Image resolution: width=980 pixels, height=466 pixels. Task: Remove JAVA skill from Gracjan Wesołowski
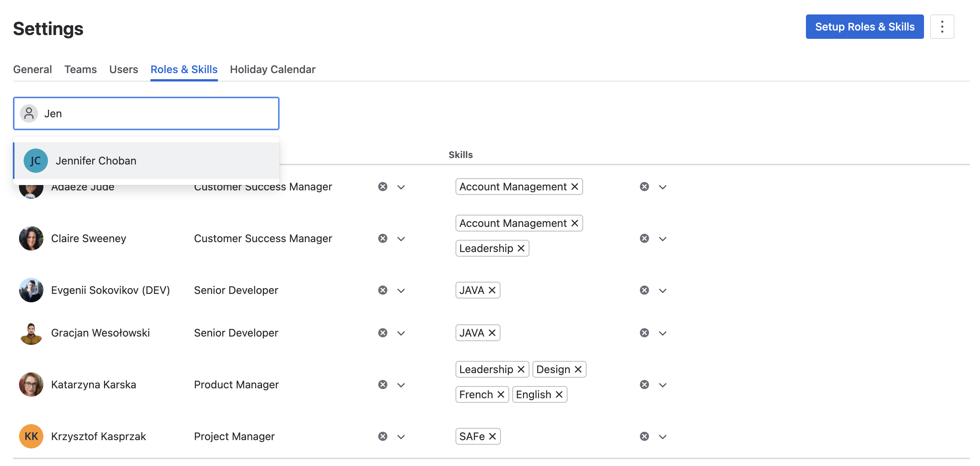pyautogui.click(x=492, y=333)
